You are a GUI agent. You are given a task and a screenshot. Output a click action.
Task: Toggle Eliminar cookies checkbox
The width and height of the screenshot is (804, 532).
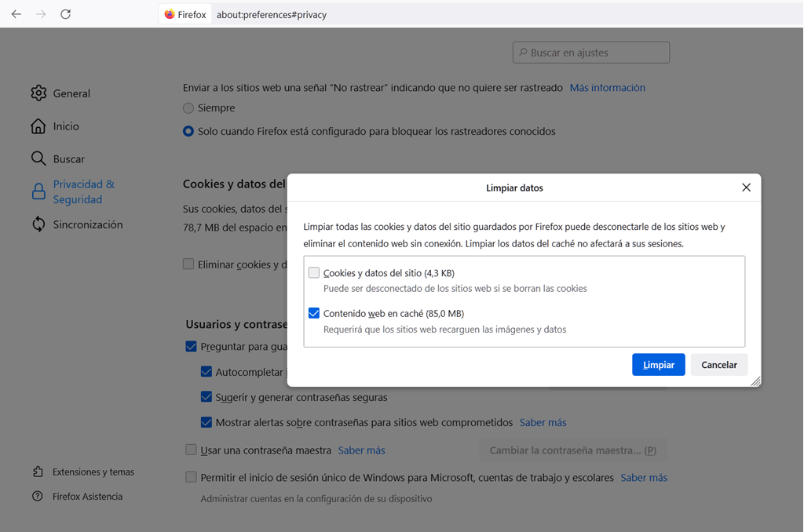188,264
